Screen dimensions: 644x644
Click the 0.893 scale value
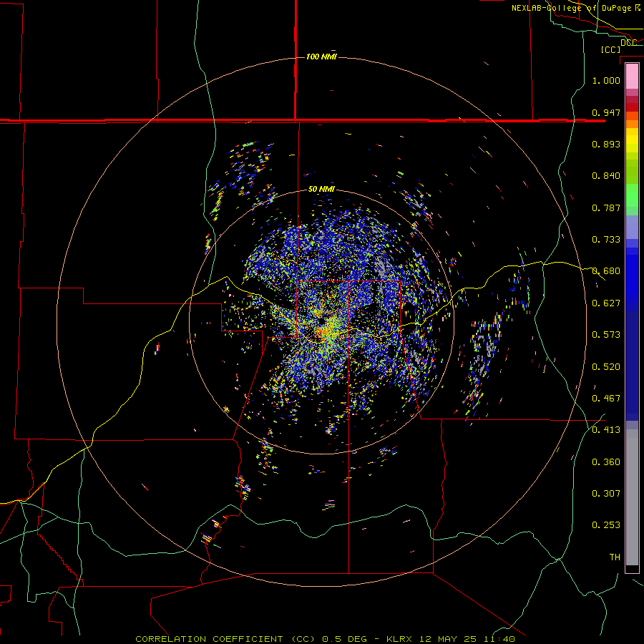point(606,144)
